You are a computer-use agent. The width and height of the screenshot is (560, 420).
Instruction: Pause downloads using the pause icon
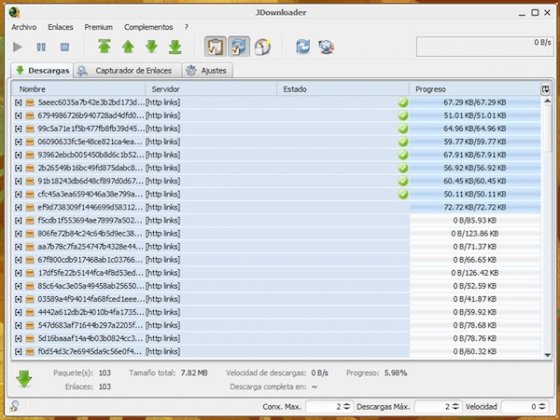41,47
